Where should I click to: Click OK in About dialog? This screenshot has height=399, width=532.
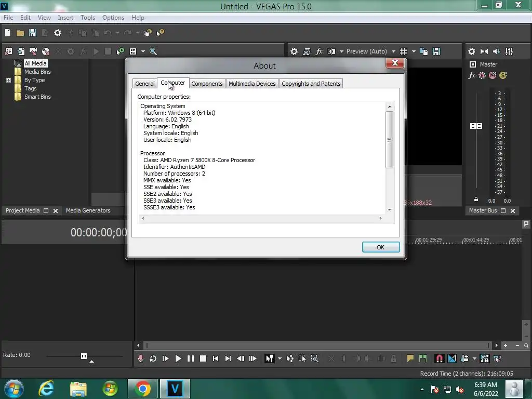(x=381, y=247)
